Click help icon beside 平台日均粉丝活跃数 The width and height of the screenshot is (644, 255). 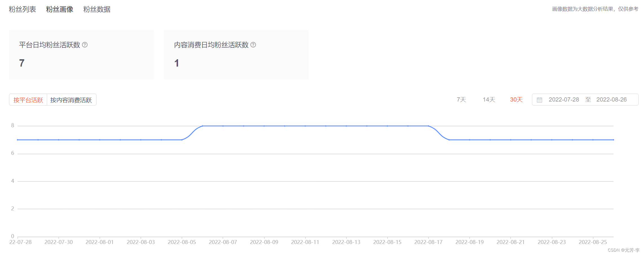point(85,45)
